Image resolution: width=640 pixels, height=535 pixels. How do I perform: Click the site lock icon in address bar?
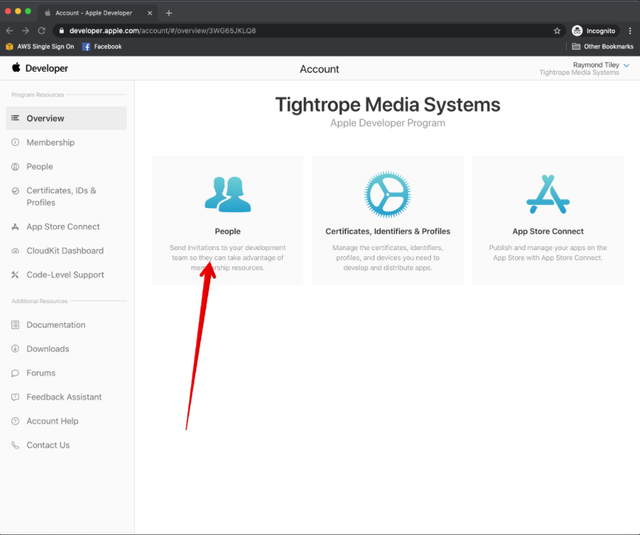coord(61,31)
